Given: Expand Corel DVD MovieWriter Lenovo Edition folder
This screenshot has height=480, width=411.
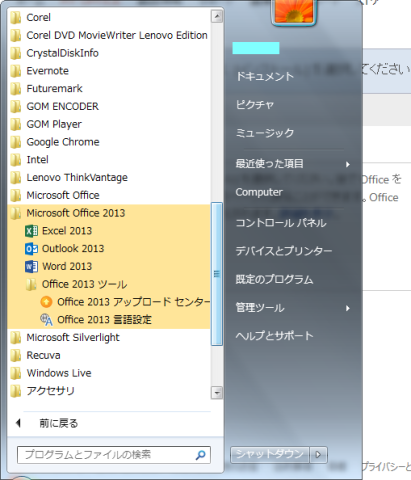Looking at the screenshot, I should 109,35.
